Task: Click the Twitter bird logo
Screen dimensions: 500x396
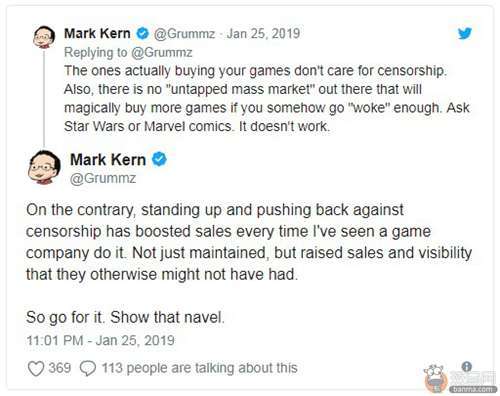Action: click(464, 33)
